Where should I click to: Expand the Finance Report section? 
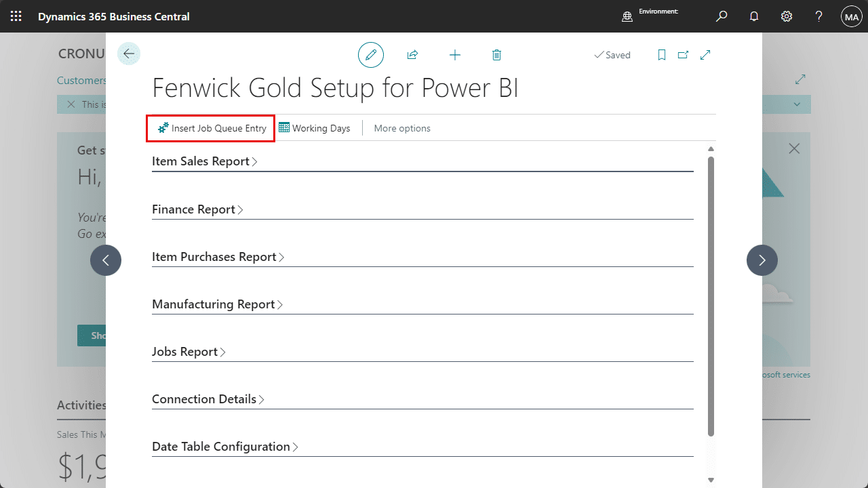point(197,209)
